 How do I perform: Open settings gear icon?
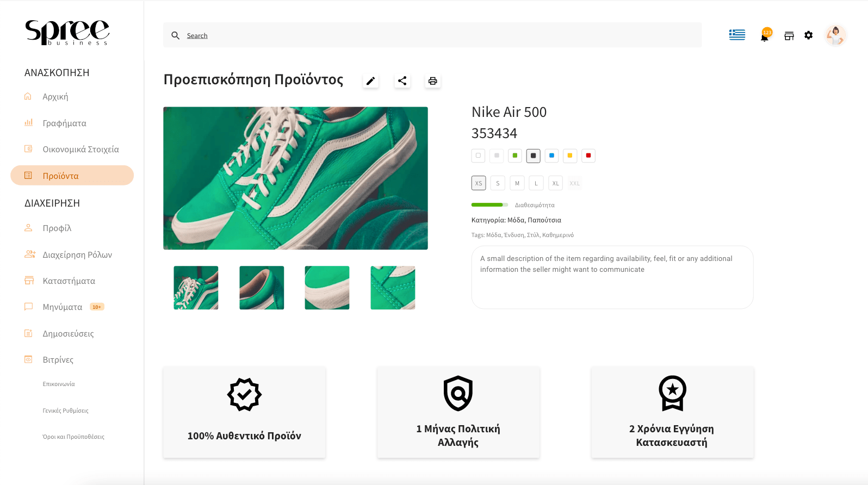click(809, 35)
